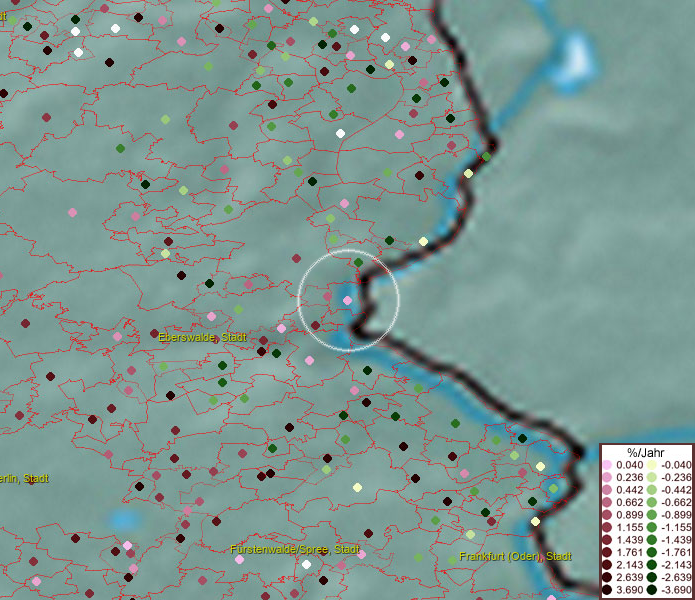The height and width of the screenshot is (600, 695).
Task: Click the legend number "0.899"
Action: [x=629, y=515]
